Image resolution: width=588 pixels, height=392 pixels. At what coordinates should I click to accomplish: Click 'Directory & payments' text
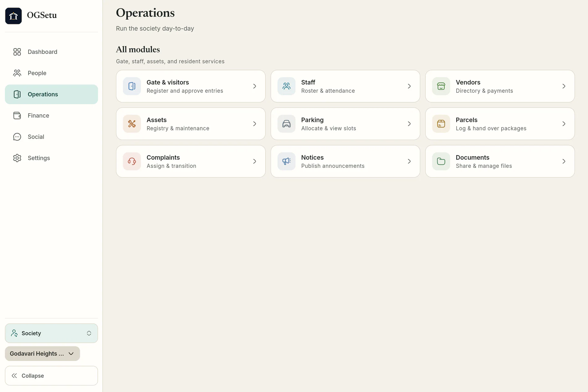click(484, 91)
